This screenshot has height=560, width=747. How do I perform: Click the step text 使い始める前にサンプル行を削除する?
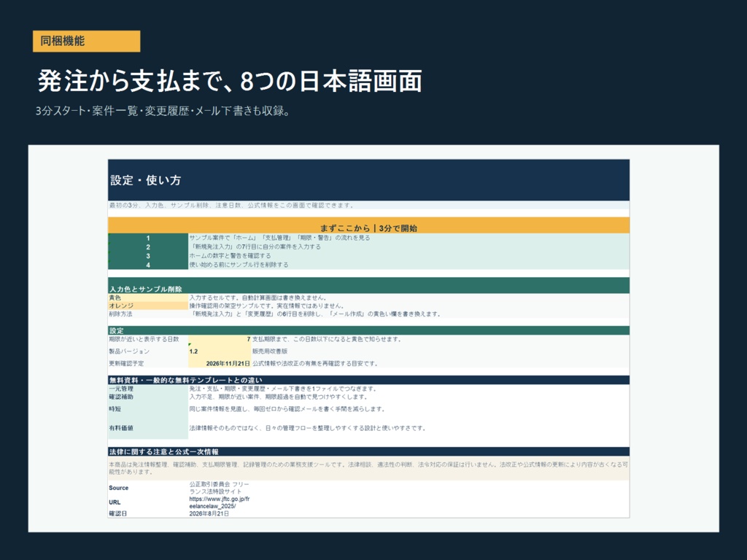tap(239, 265)
